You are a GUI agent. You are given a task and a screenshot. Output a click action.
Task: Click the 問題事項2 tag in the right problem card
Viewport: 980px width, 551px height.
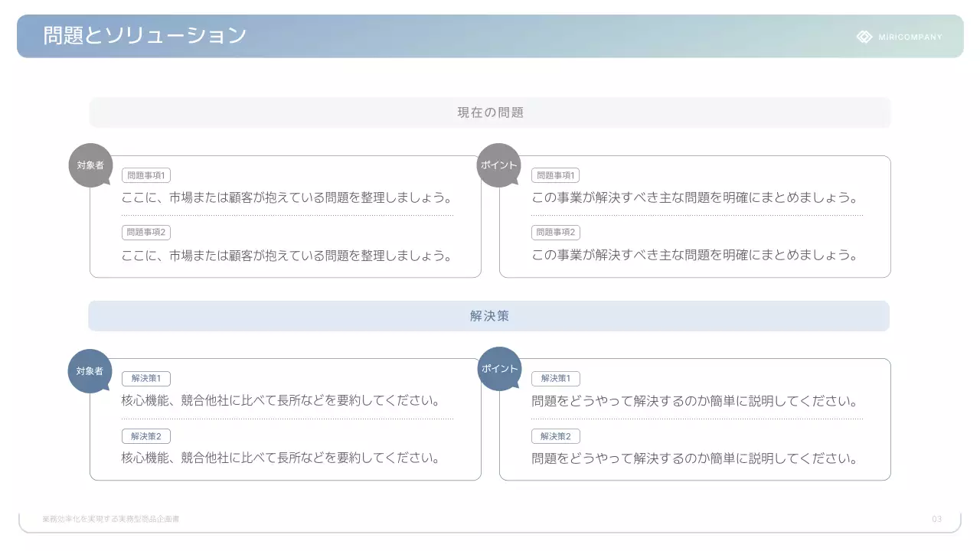[556, 233]
